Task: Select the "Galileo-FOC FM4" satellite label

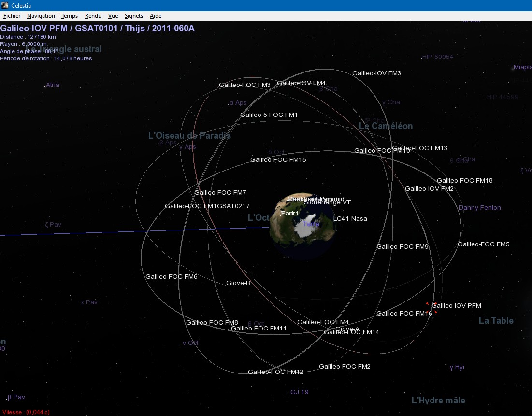Action: pos(323,322)
